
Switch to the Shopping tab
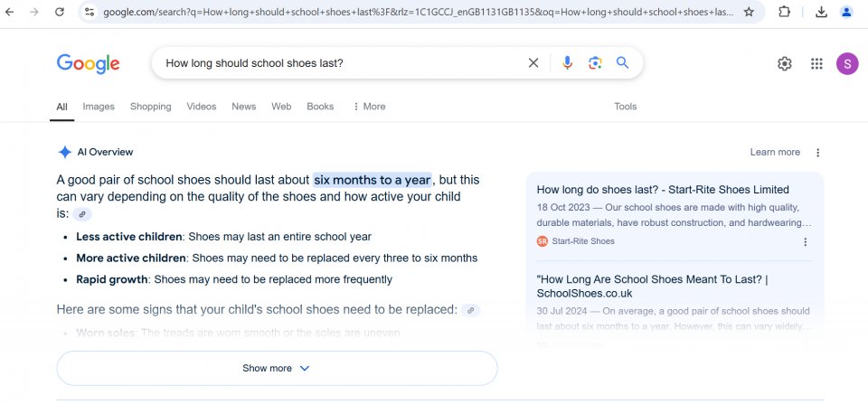[151, 107]
